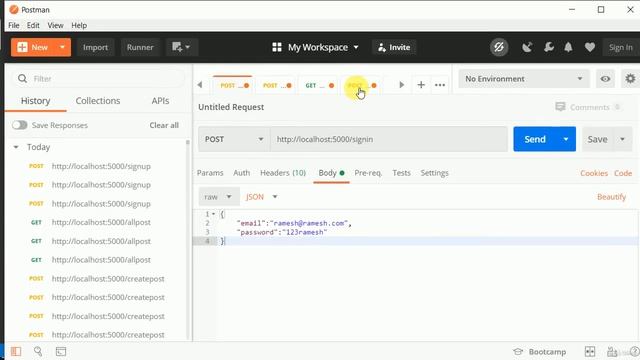640x360 pixels.
Task: Toggle the Save Responses switch
Action: click(20, 125)
